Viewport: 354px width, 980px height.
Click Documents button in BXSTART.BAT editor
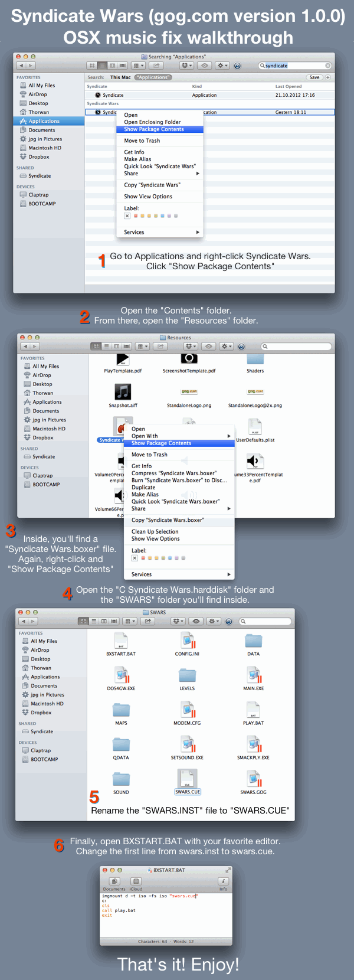click(x=114, y=881)
